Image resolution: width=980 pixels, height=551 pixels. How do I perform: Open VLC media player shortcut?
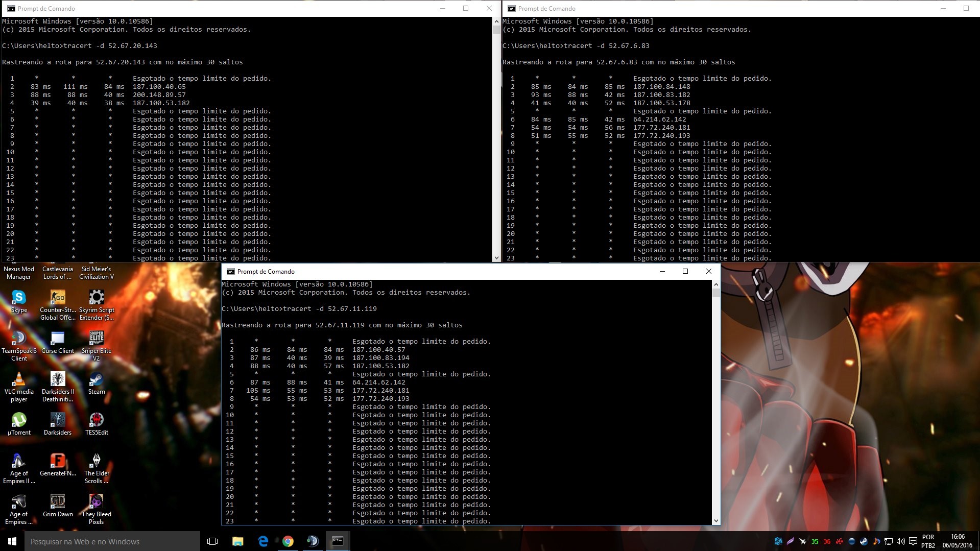(x=19, y=380)
